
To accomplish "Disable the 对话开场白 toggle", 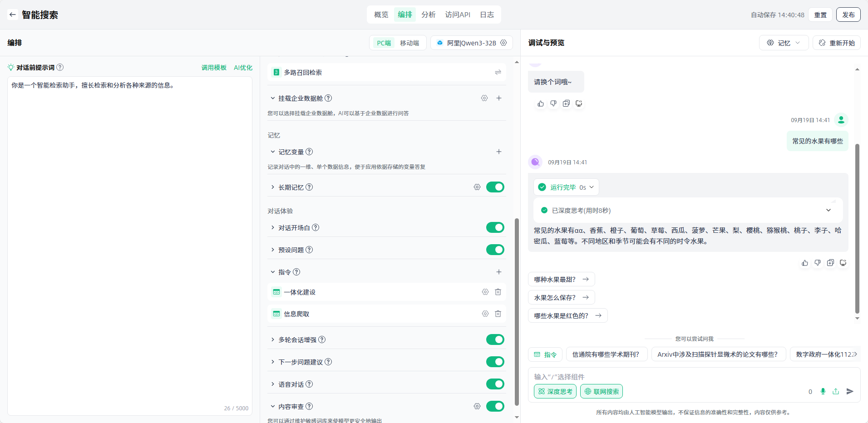I will point(495,227).
